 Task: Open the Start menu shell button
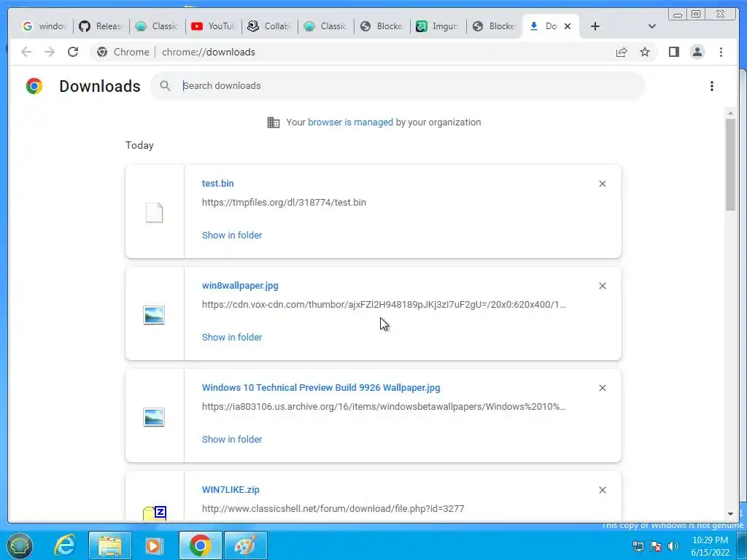20,545
